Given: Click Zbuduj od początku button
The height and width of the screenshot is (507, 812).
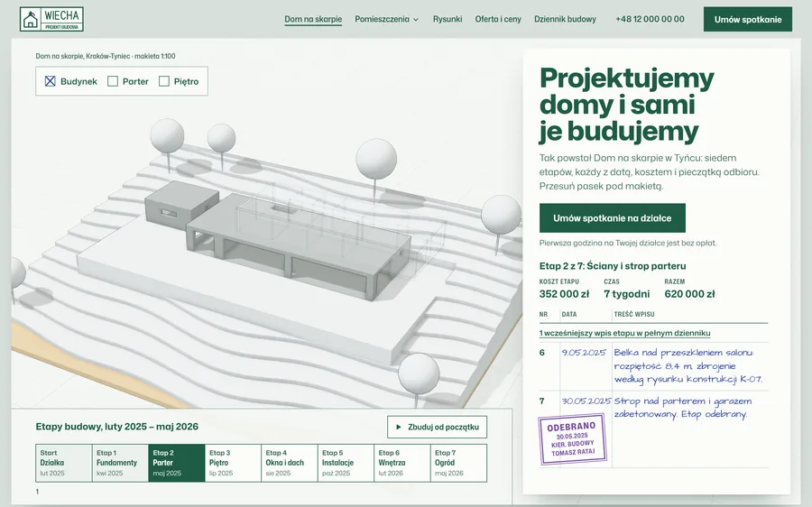Looking at the screenshot, I should (437, 428).
